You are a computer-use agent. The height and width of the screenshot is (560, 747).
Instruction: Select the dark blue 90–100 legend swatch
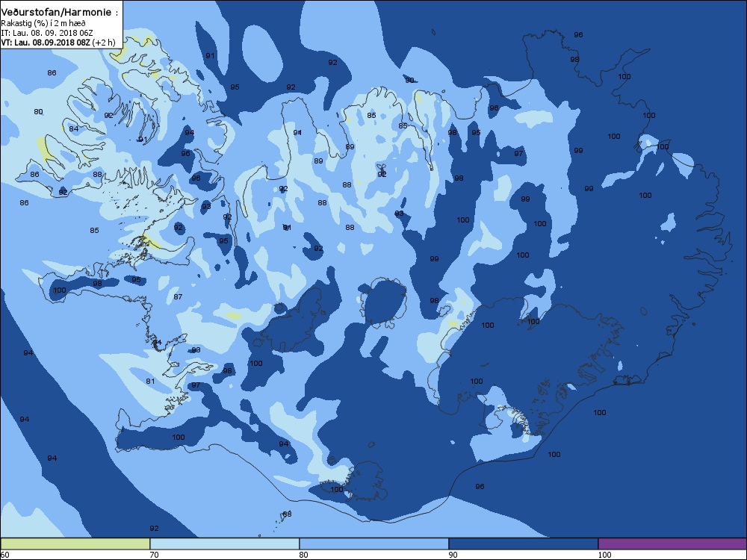coord(523,544)
